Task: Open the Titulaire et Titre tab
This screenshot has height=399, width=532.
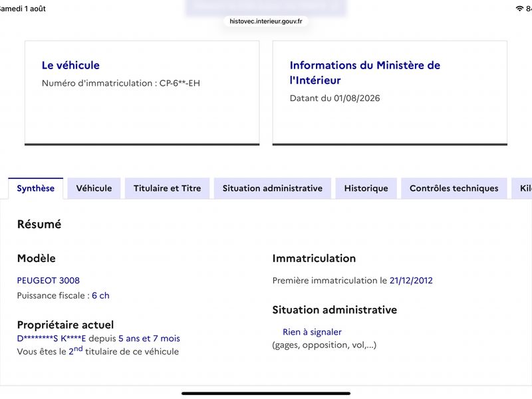Action: coord(168,188)
